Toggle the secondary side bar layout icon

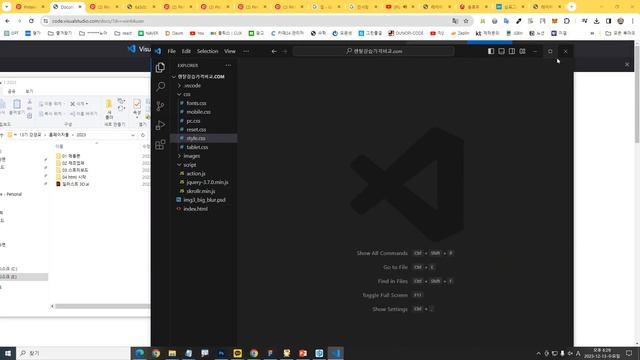tap(512, 51)
